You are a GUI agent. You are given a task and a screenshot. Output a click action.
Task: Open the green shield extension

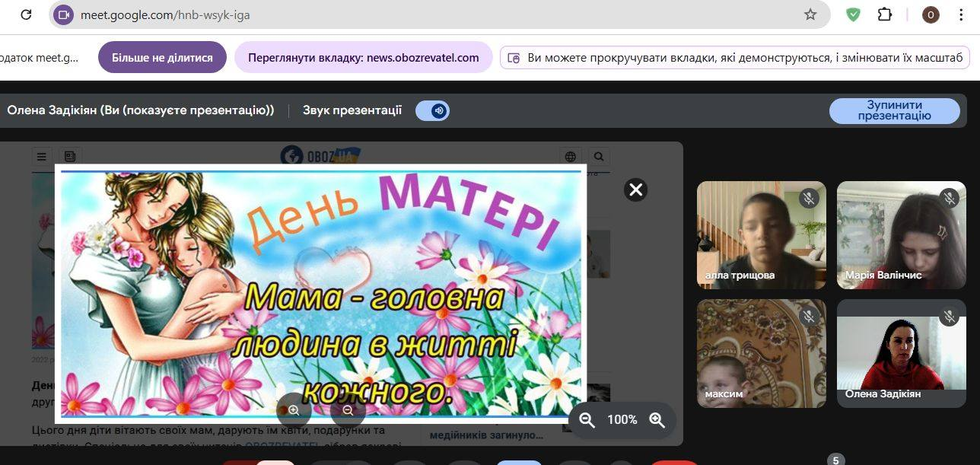854,14
